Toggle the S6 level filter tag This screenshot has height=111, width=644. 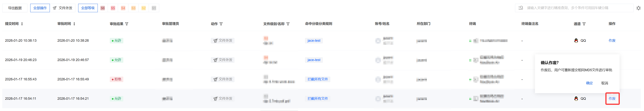(x=102, y=8)
